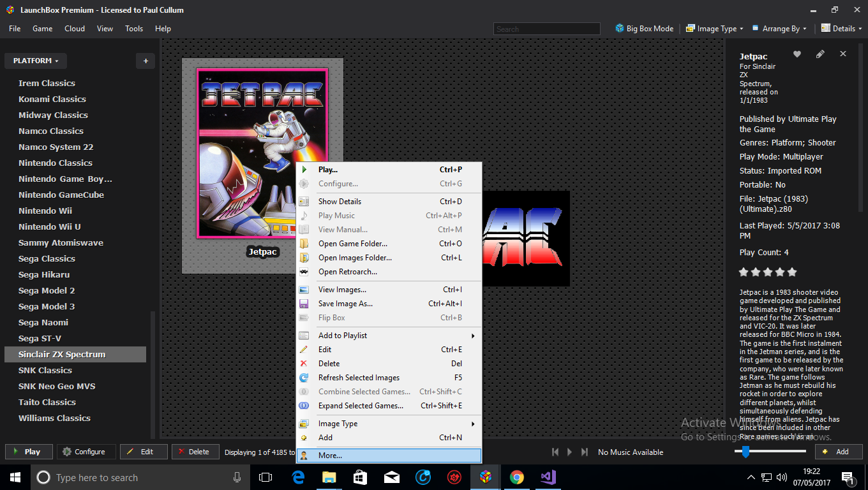Select Sammy Atomiswave platform
The height and width of the screenshot is (490, 868).
point(61,242)
